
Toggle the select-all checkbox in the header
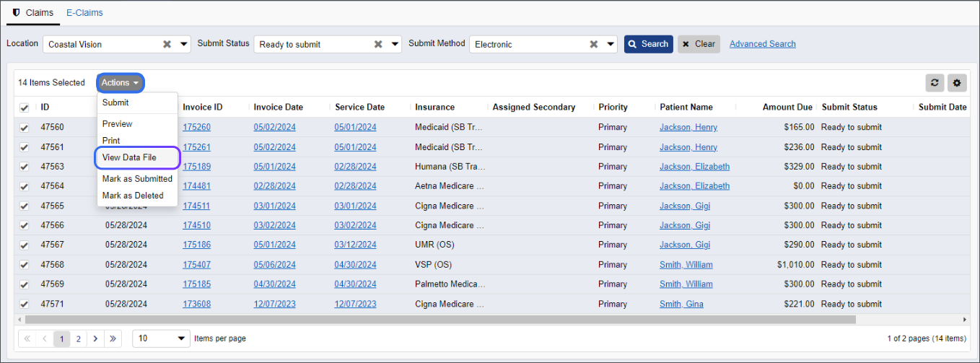coord(25,108)
